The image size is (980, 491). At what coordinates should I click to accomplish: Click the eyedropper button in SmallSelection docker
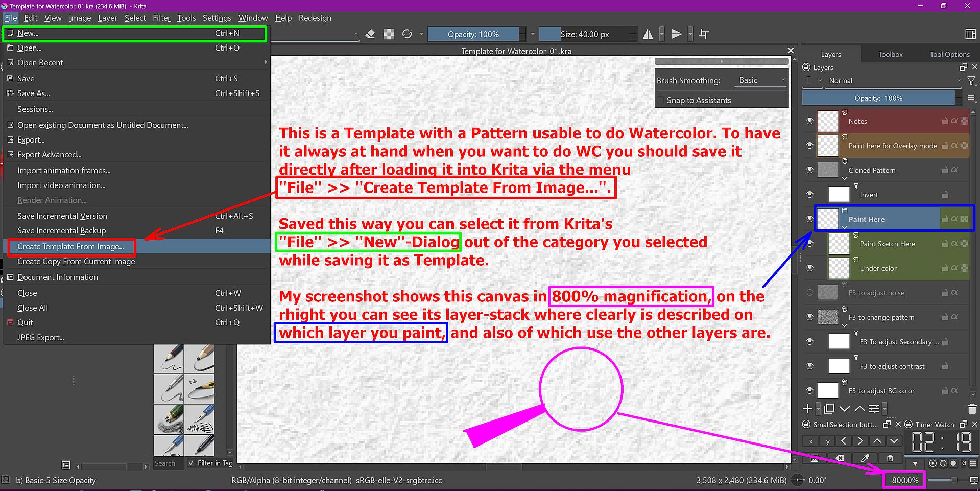[x=866, y=458]
